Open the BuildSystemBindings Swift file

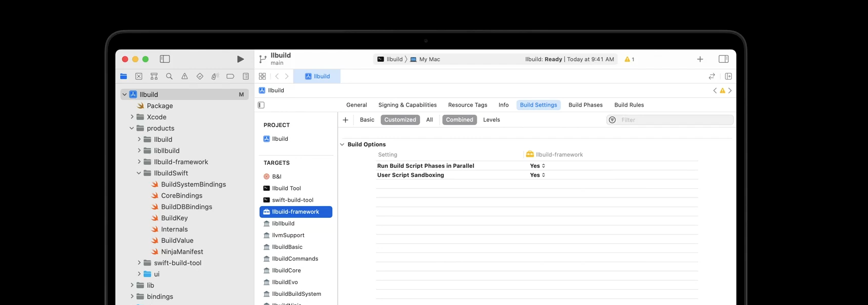[188, 185]
